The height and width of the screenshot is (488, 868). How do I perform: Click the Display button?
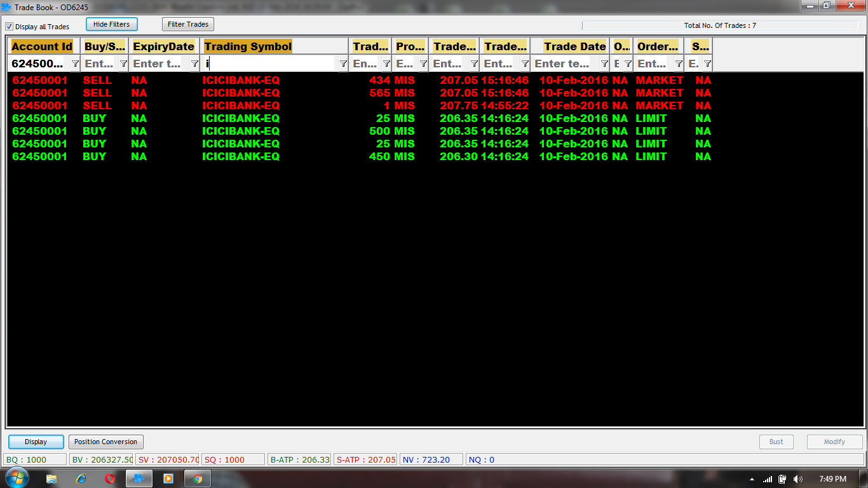(36, 442)
